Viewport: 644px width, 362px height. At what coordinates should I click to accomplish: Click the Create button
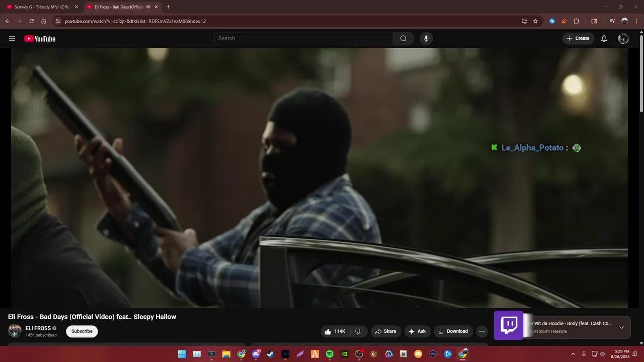tap(578, 39)
